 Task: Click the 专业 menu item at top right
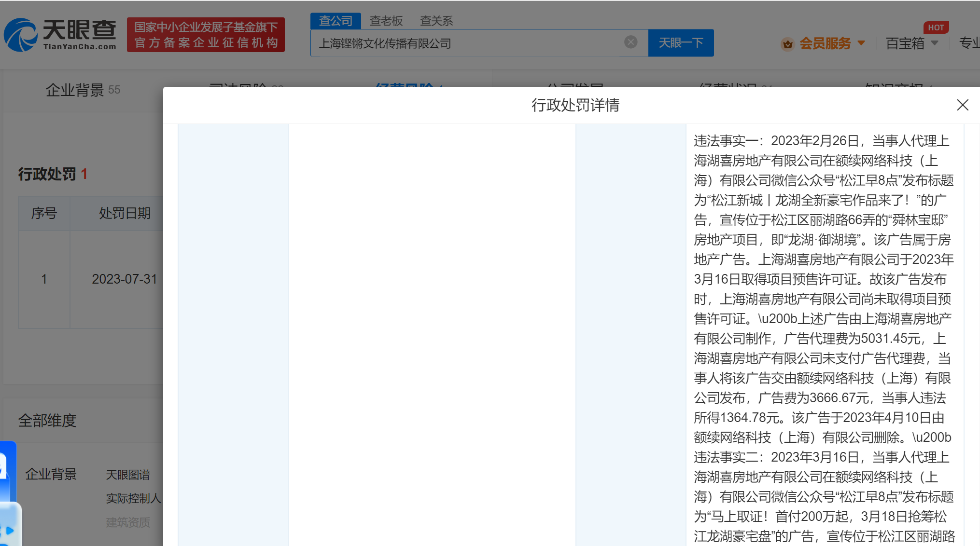coord(969,43)
